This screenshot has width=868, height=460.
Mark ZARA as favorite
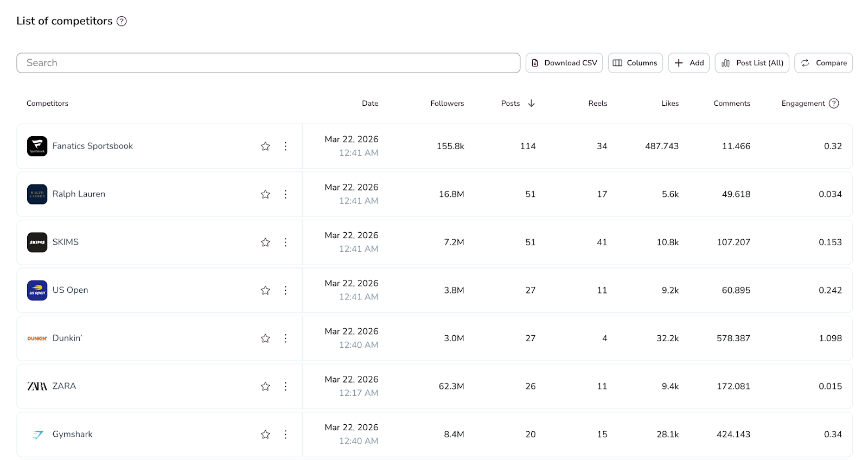click(265, 386)
